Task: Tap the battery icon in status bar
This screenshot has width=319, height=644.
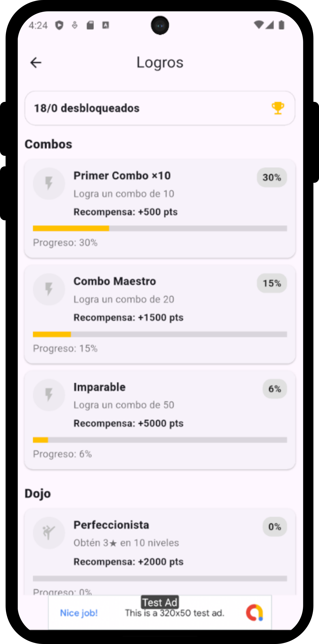Action: tap(282, 25)
